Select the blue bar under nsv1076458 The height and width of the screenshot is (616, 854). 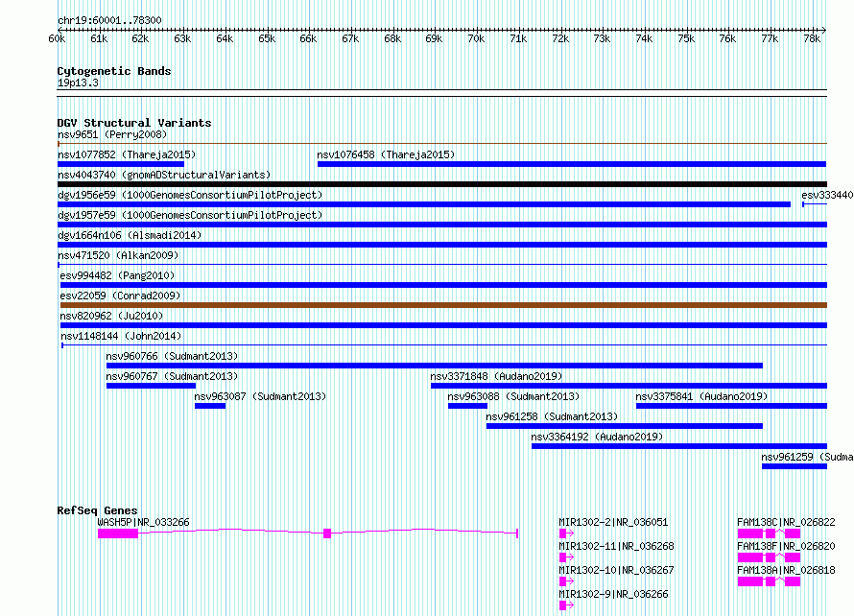pyautogui.click(x=572, y=164)
